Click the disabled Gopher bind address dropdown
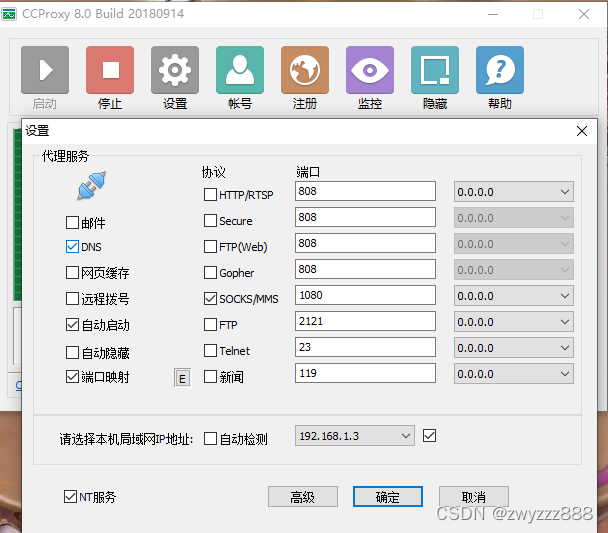Viewport: 608px width, 533px height. 514,270
